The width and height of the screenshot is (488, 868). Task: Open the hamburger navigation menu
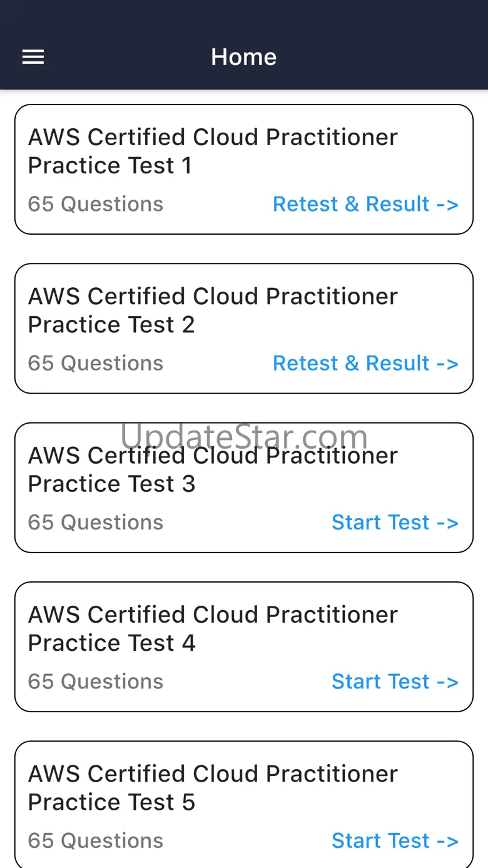click(x=33, y=57)
